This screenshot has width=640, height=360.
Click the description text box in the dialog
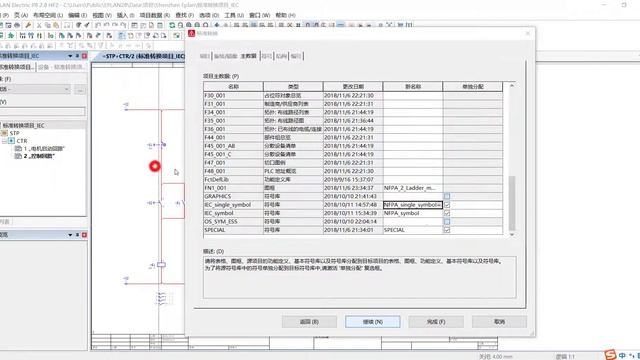tap(360, 277)
